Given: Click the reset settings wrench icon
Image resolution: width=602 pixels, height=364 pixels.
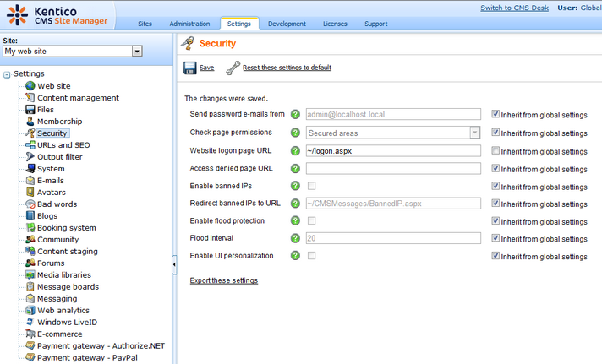Looking at the screenshot, I should (x=233, y=68).
